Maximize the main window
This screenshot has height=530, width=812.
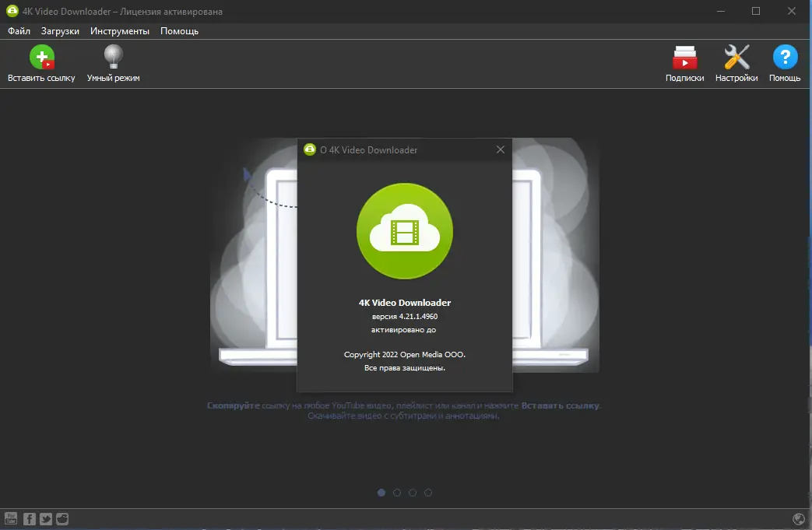[x=755, y=11]
